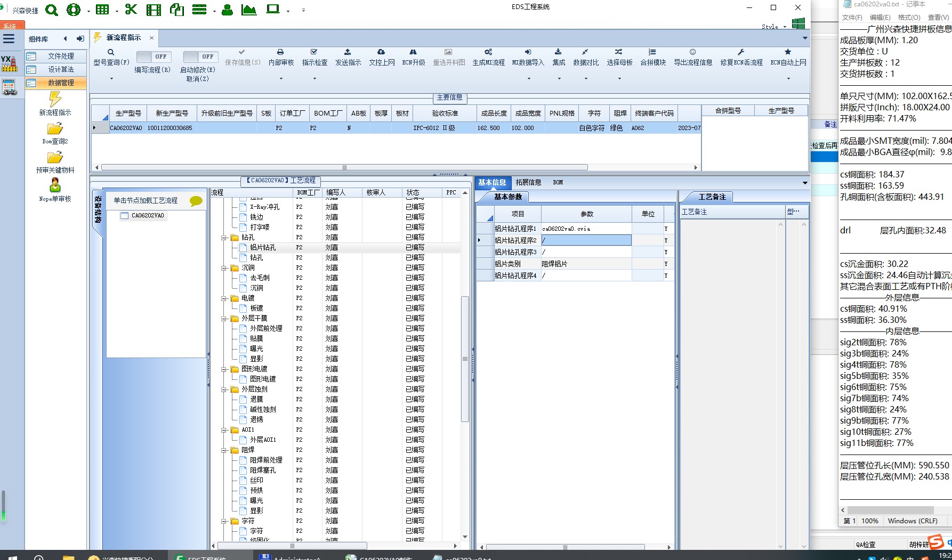
Task: Click the YX factory icon in sidebar
Action: click(9, 63)
